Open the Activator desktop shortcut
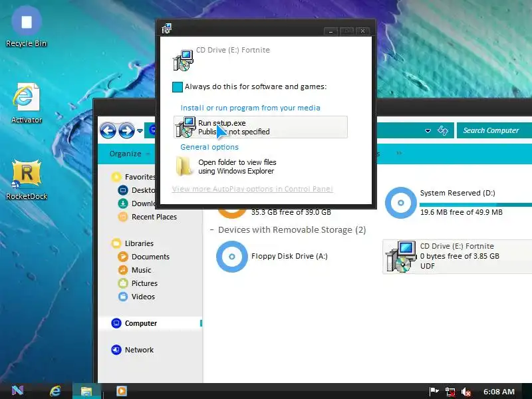 point(27,104)
